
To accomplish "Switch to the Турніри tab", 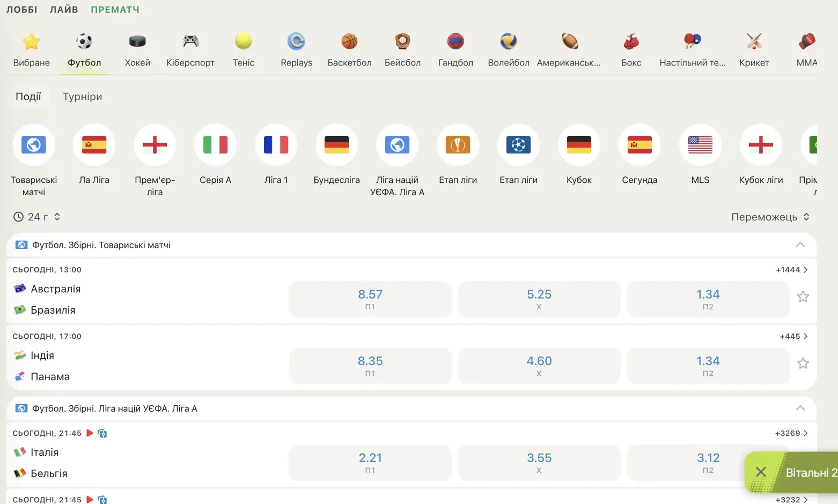I will pos(82,97).
